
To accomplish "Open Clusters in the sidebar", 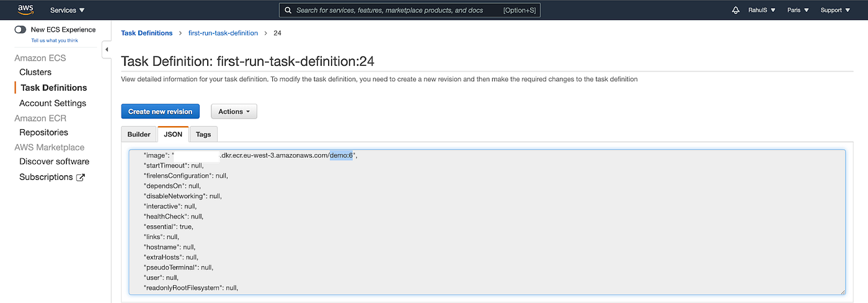I will [x=35, y=72].
